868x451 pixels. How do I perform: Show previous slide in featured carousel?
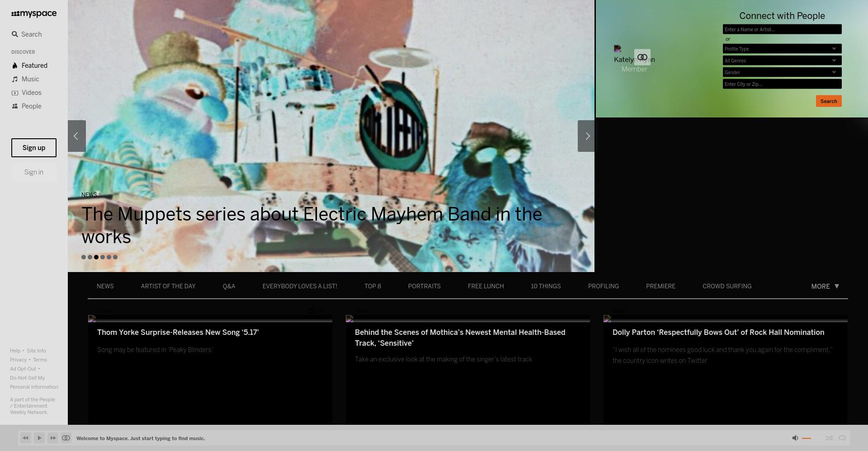77,136
